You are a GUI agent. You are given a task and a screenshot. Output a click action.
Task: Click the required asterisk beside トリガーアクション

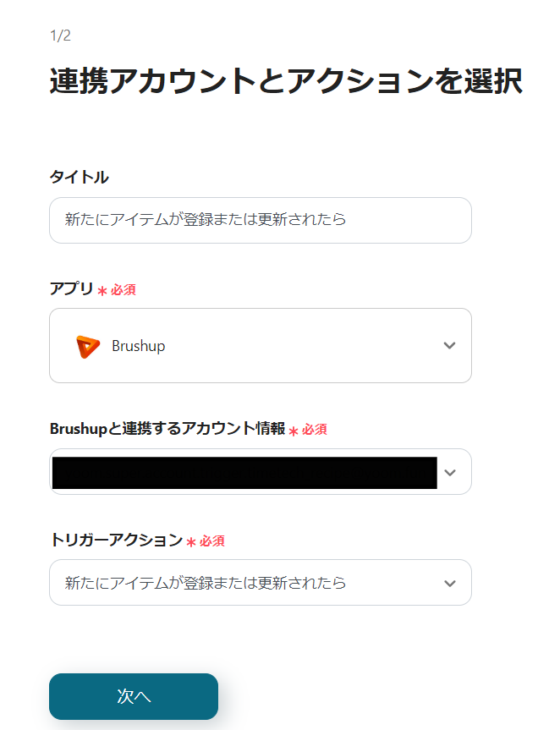[x=191, y=541]
